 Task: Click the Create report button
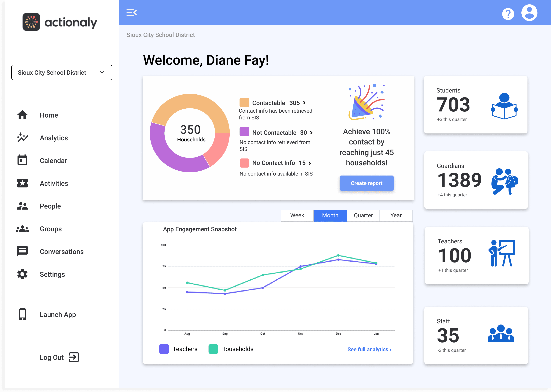[366, 183]
